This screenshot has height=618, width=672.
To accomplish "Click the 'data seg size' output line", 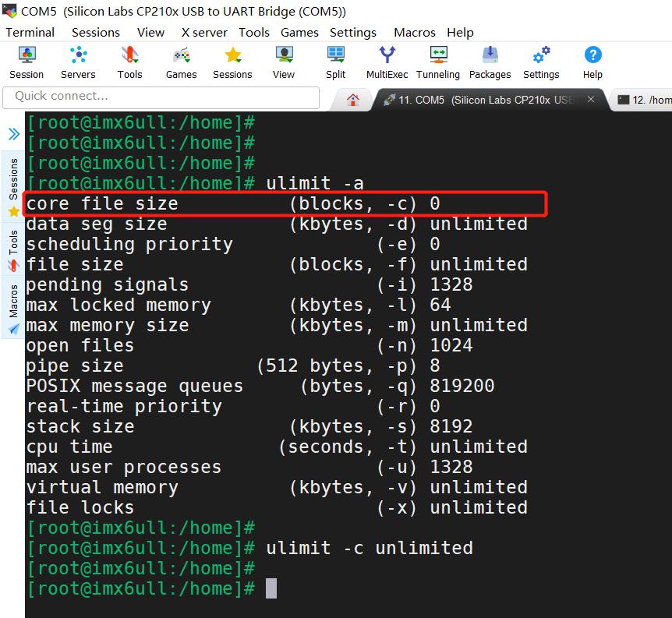I will (x=277, y=224).
